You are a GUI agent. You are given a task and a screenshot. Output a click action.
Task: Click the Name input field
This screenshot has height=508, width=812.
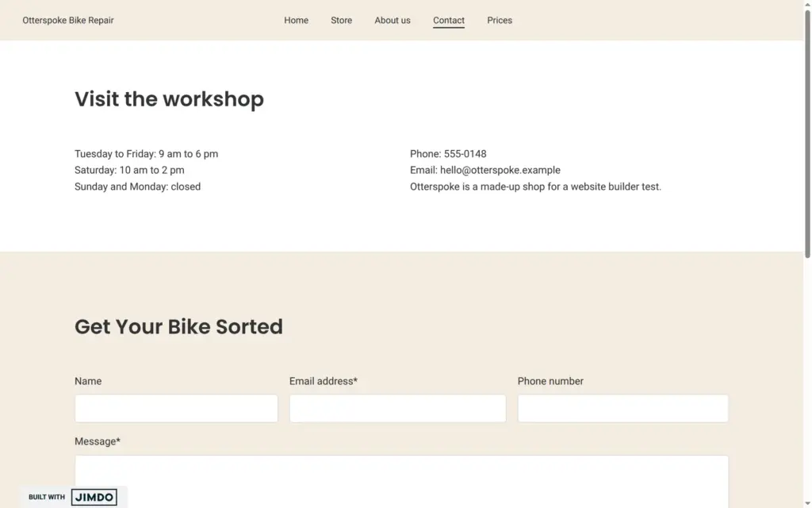point(176,409)
